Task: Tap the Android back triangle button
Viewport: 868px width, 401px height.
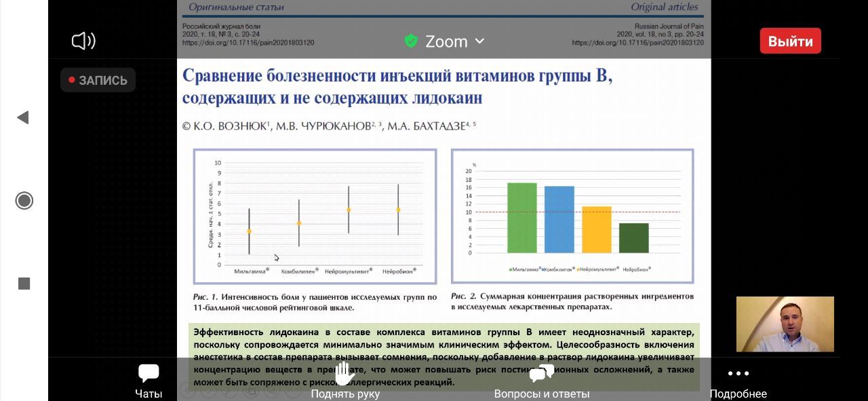Action: point(23,117)
